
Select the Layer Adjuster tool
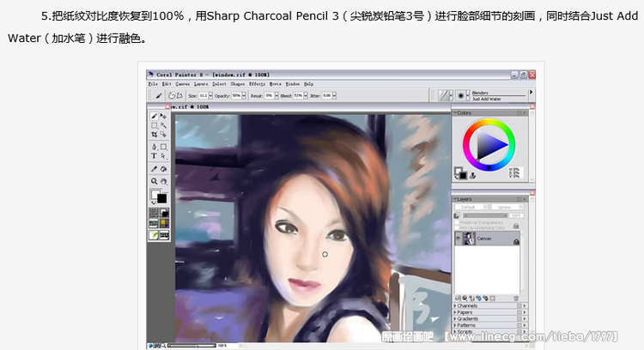point(163,117)
